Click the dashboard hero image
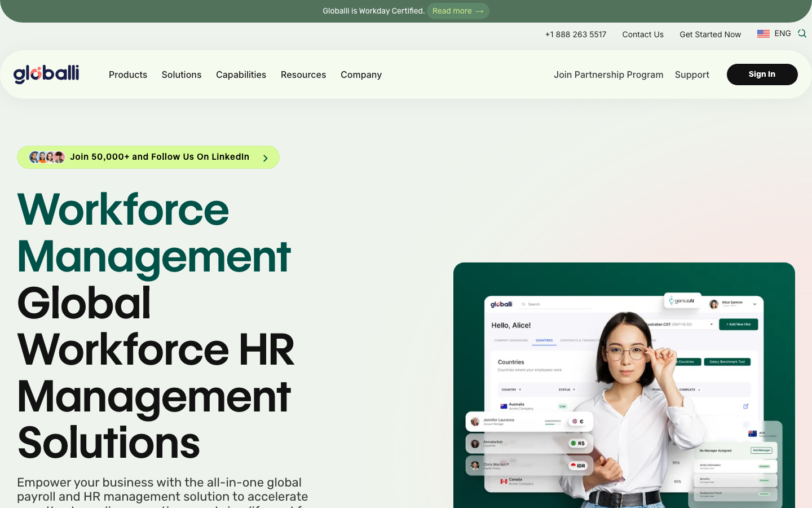 tap(624, 385)
